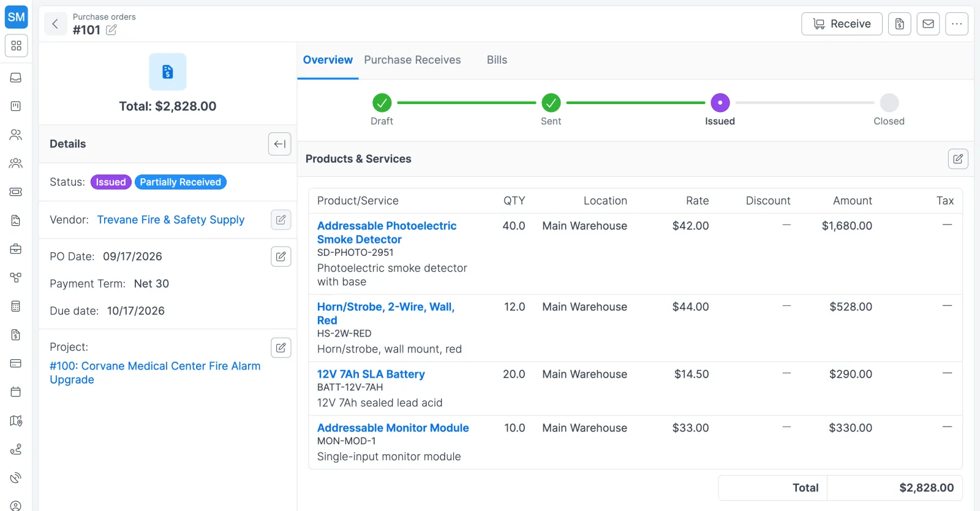The width and height of the screenshot is (980, 511).
Task: Switch to the Bills tab
Action: click(497, 60)
